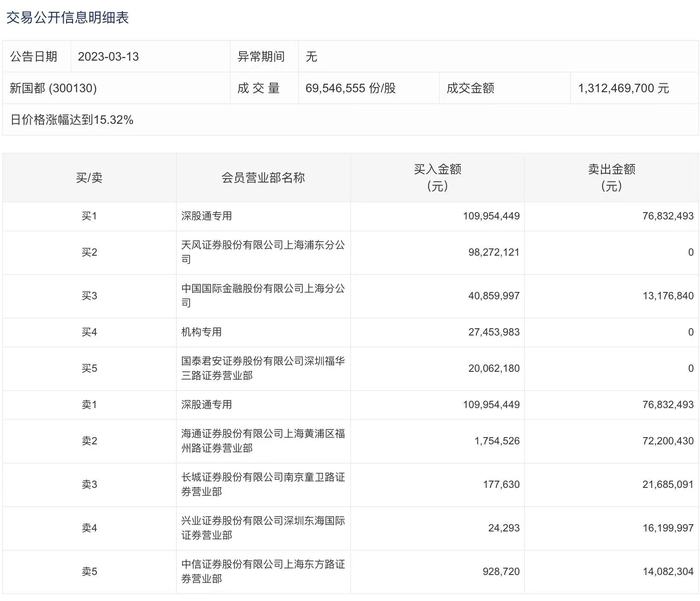
Task: Click the 会员营业部名称 column header
Action: tap(263, 178)
